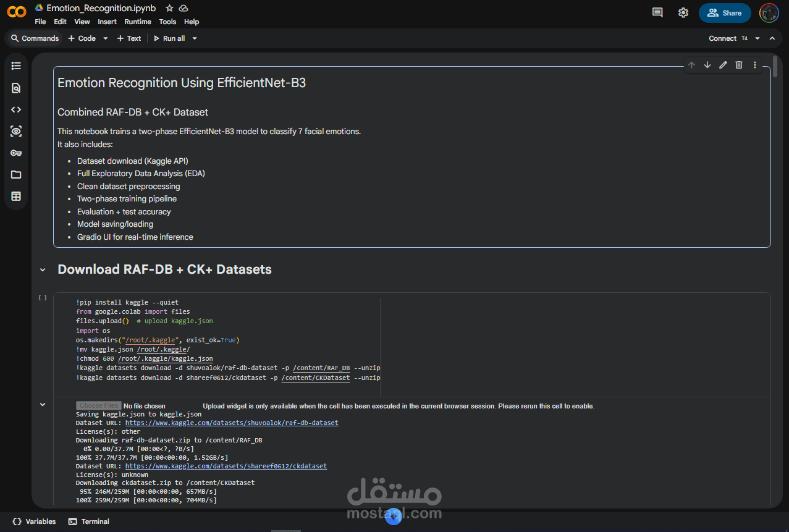Open the ckdataset Kaggle URL
789x532 pixels.
point(226,466)
